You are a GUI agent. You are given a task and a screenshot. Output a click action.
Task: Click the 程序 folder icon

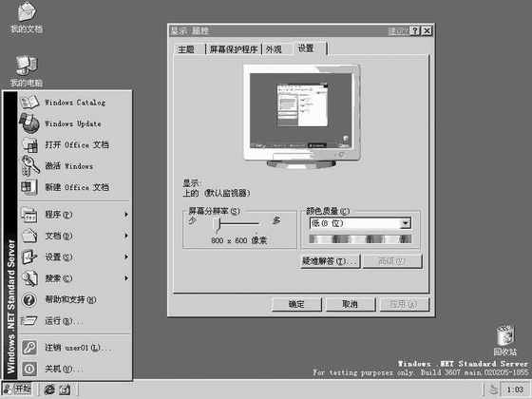(29, 215)
